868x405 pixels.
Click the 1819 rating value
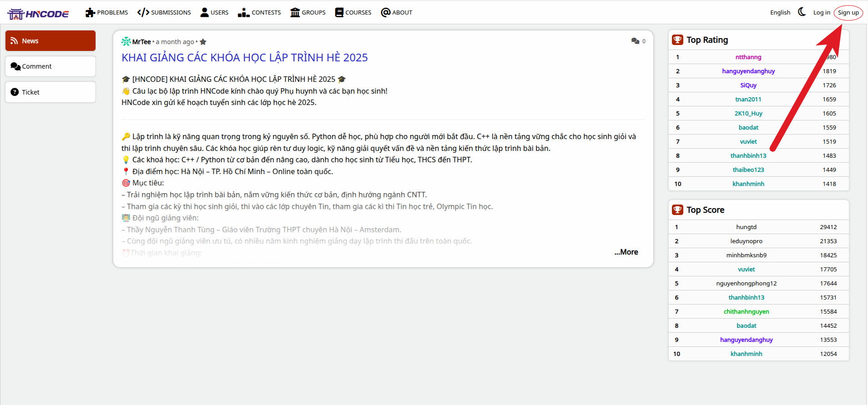[x=829, y=71]
